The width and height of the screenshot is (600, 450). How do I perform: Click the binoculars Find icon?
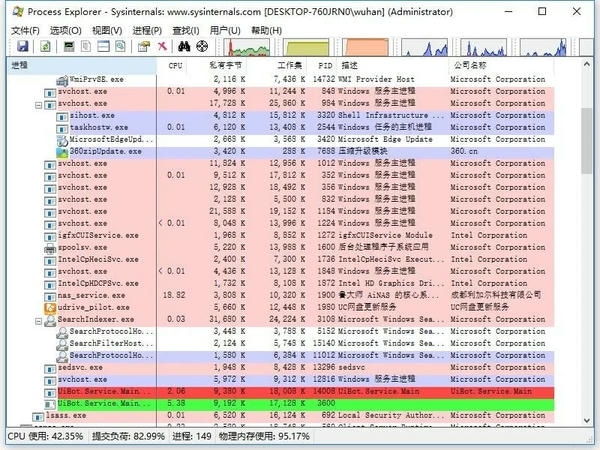[184, 47]
